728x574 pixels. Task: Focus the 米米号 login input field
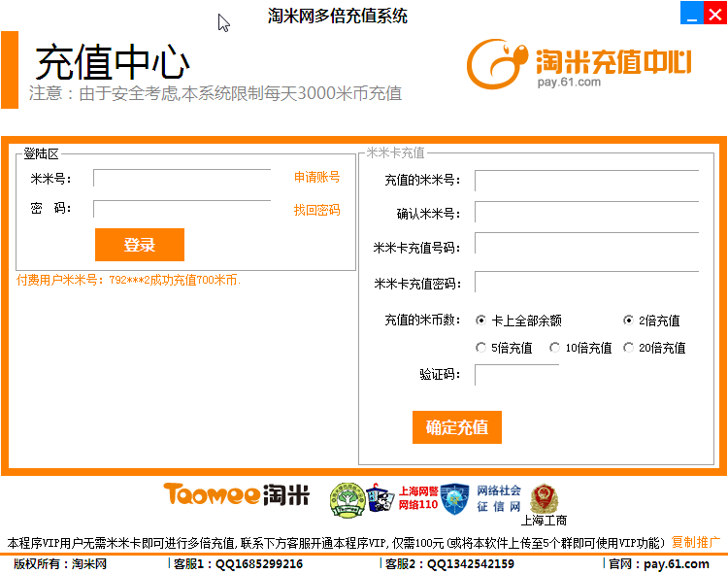point(182,178)
